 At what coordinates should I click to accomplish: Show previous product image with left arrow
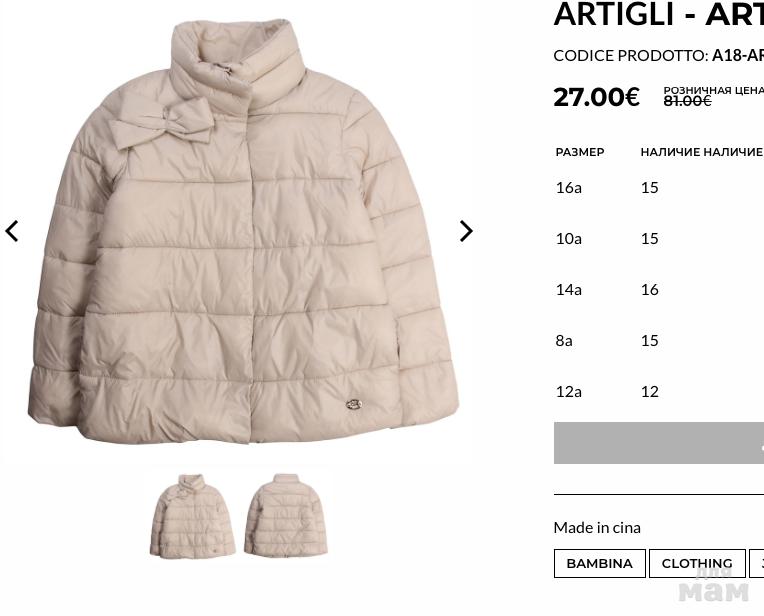click(x=12, y=231)
